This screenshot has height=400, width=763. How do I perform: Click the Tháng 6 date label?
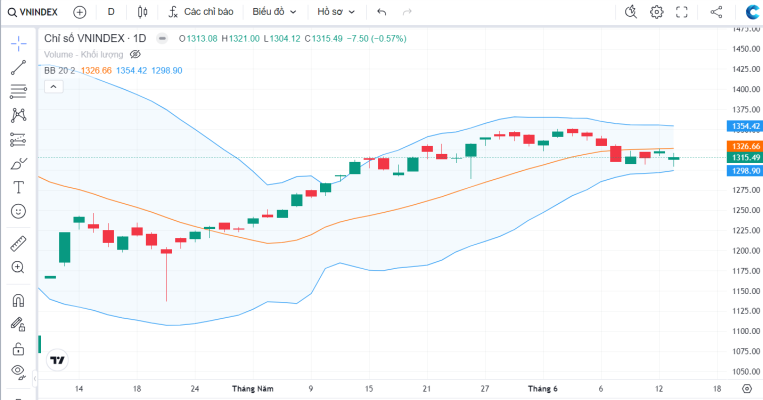(x=543, y=389)
